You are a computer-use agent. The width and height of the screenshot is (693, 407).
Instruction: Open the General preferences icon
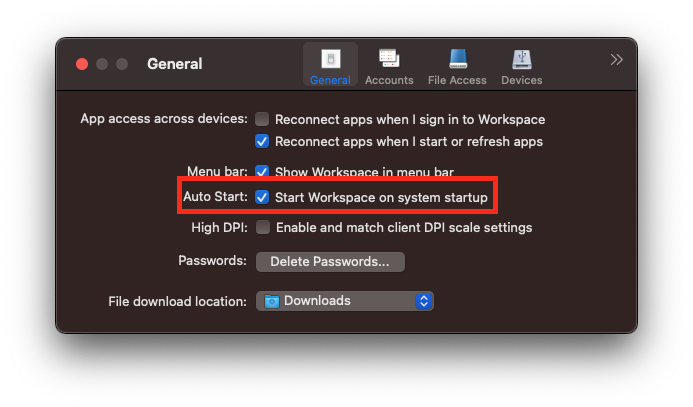330,59
